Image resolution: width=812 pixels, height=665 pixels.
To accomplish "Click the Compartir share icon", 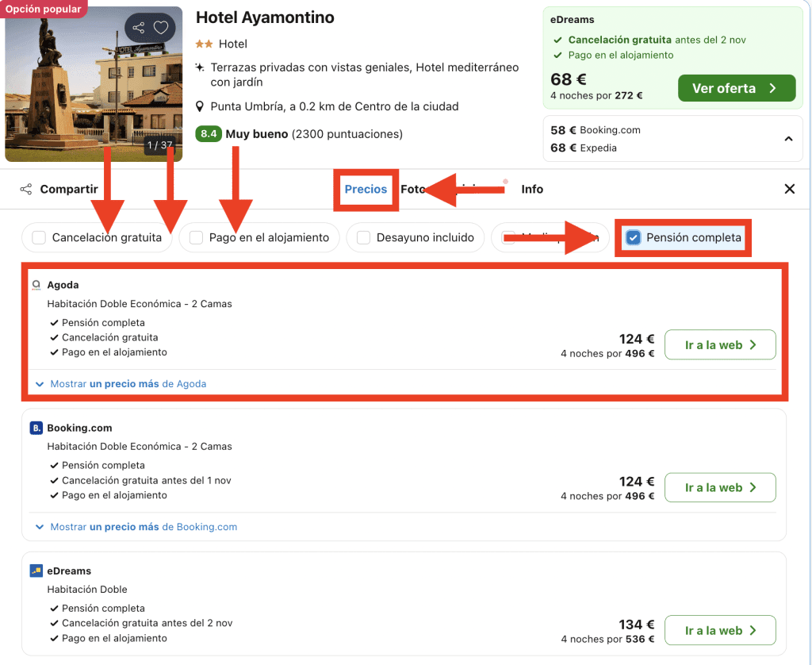I will pyautogui.click(x=26, y=189).
